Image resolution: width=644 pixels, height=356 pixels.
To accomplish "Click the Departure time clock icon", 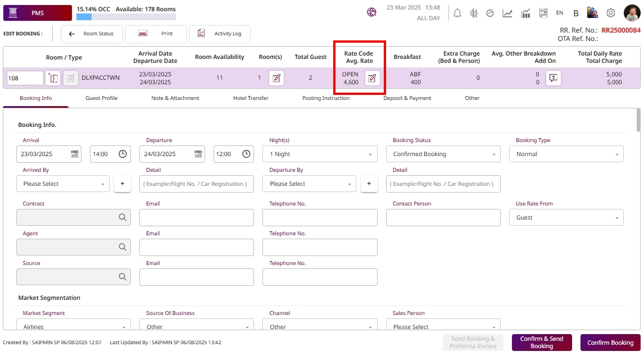I will click(x=246, y=154).
